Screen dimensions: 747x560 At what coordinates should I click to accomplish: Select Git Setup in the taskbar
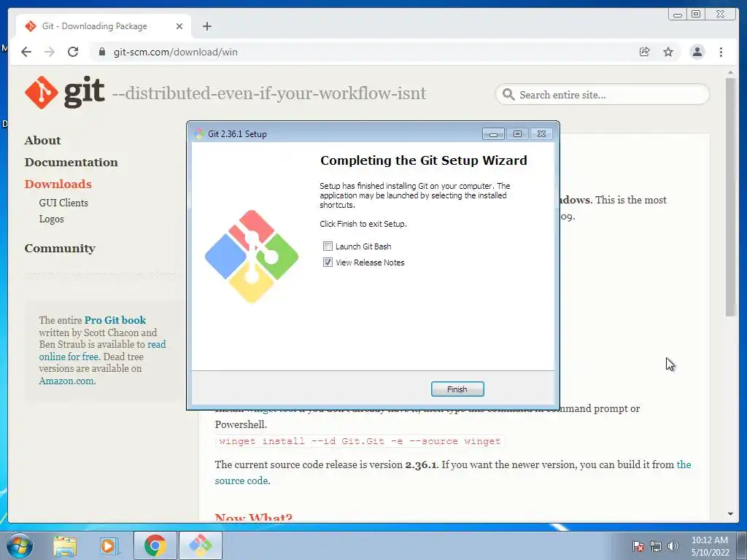tap(200, 545)
